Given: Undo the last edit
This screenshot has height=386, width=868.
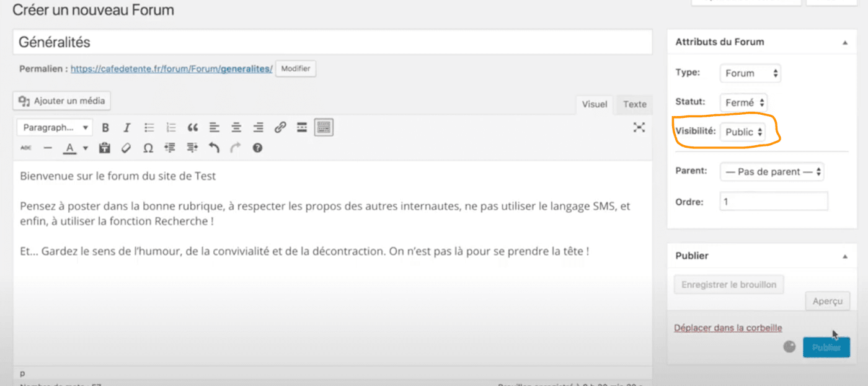Looking at the screenshot, I should [214, 148].
